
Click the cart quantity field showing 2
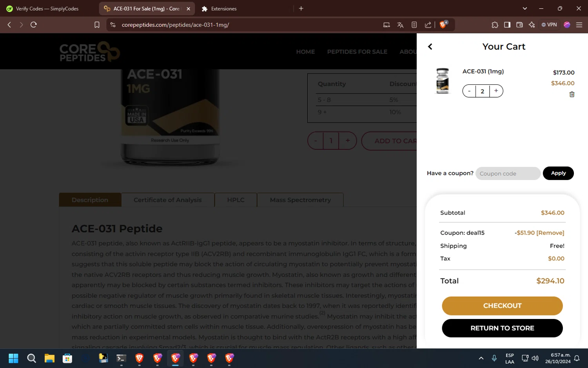coord(483,91)
